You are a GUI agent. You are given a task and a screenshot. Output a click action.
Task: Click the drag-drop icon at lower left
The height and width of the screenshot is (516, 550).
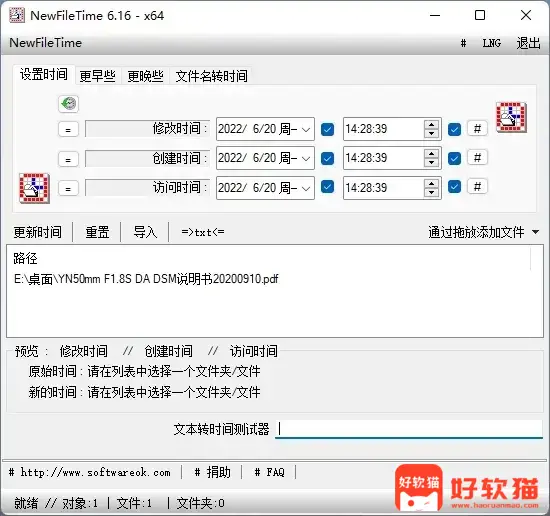click(34, 188)
